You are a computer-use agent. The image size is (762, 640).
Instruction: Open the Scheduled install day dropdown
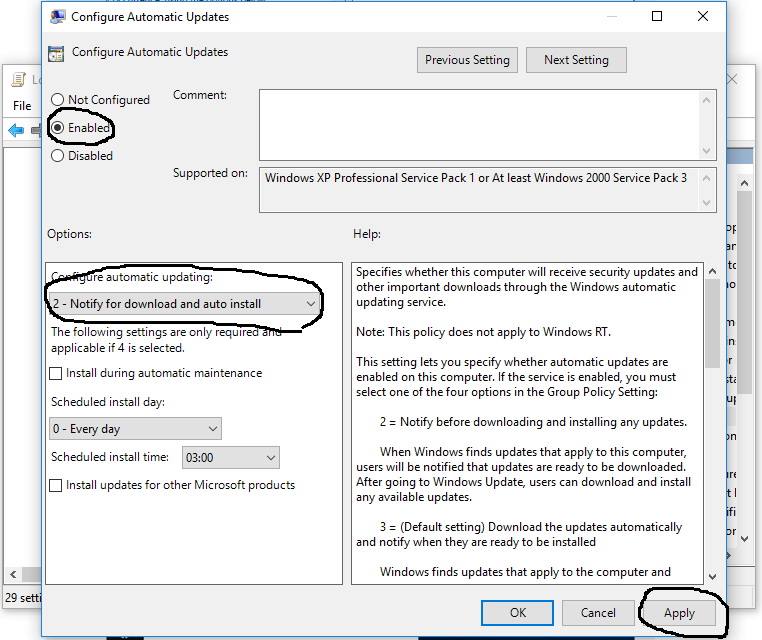coord(135,429)
